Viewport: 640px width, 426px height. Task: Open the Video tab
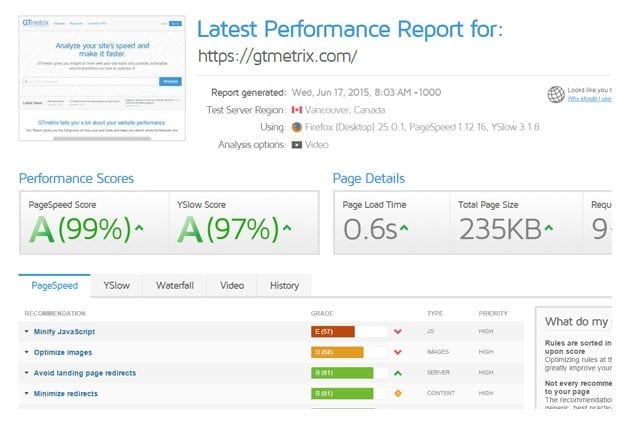pos(232,286)
